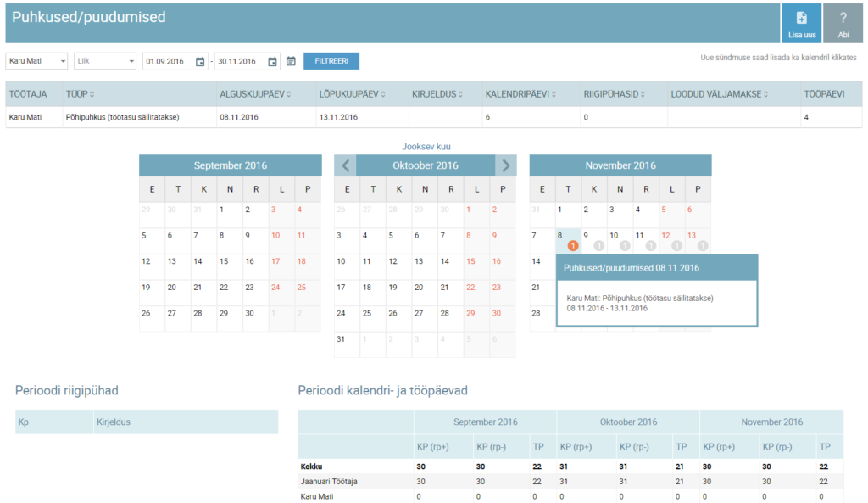Go to next month with right arrow
This screenshot has width=868, height=503.
click(x=505, y=165)
